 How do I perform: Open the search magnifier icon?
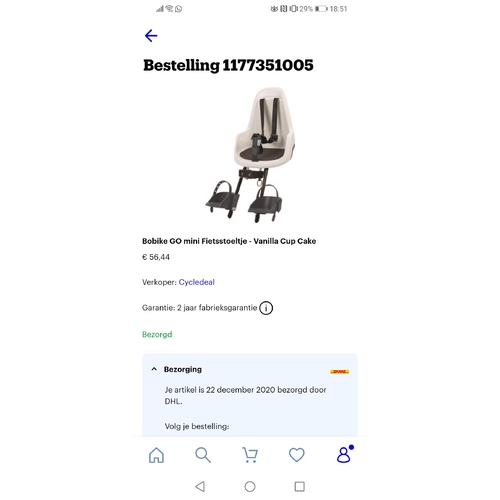pyautogui.click(x=203, y=455)
